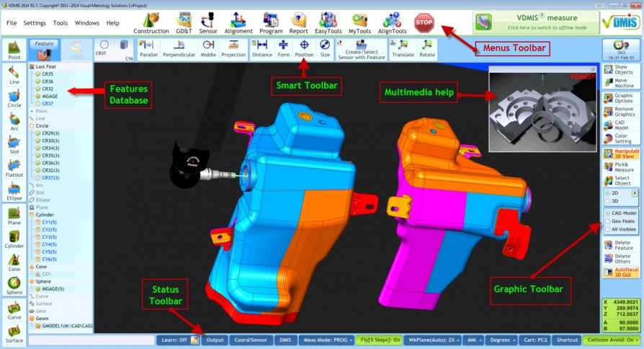The image size is (644, 349).
Task: Select the CAD Model radio option
Action: click(608, 213)
